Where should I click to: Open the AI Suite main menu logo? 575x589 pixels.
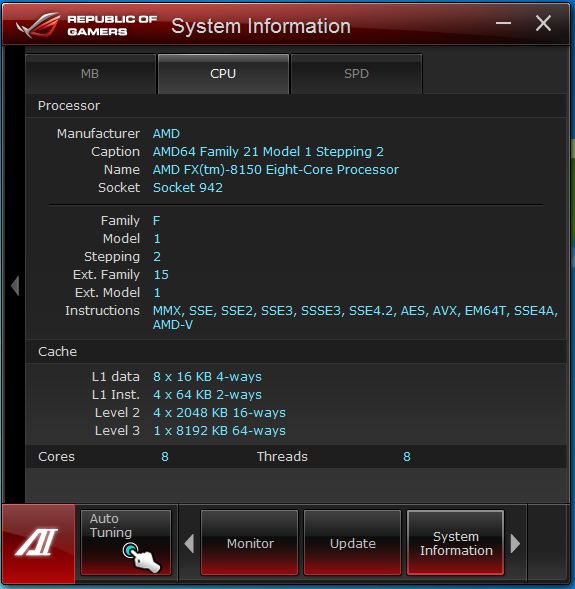coord(38,543)
